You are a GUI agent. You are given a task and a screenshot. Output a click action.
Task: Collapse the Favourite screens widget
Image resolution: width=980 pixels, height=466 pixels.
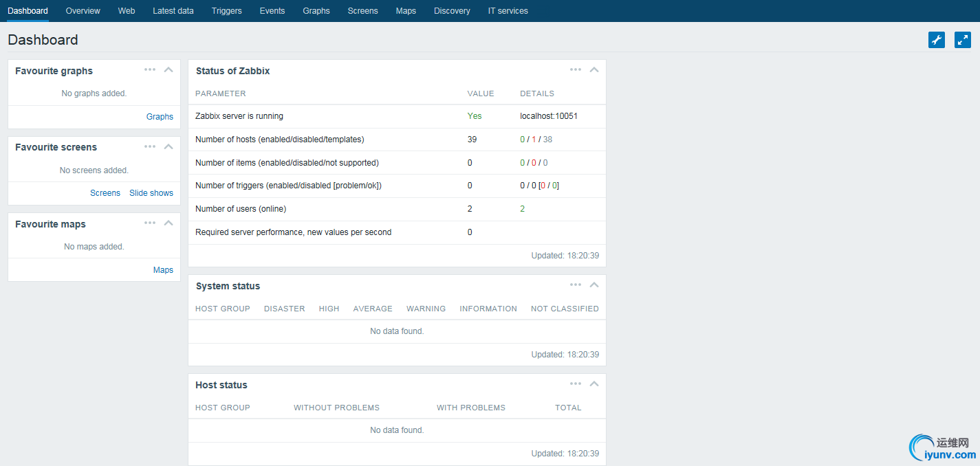coord(168,146)
